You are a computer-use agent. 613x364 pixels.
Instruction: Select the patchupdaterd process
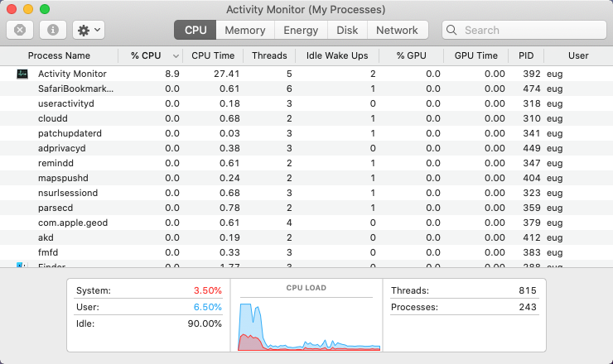306,133
